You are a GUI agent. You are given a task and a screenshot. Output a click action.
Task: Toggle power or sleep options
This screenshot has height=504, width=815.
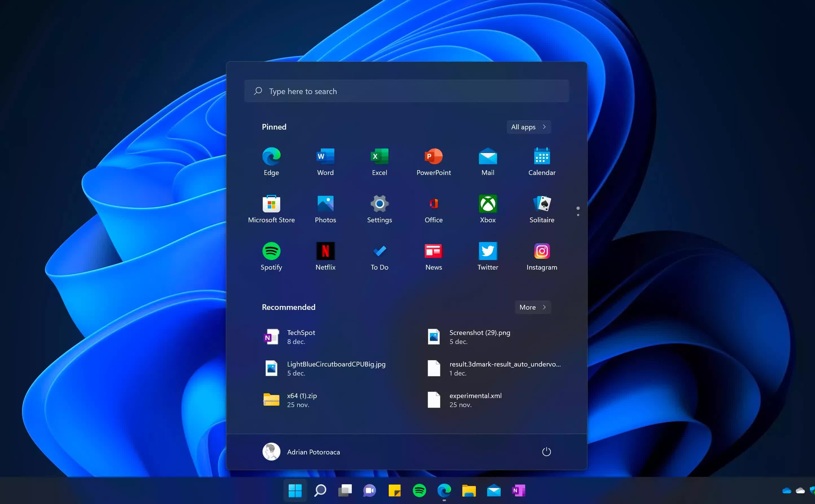coord(545,451)
